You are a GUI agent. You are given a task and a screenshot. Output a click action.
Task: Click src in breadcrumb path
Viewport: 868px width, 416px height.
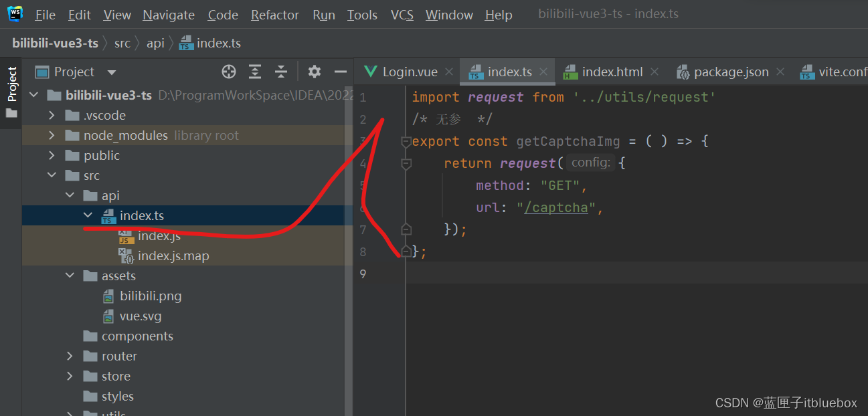point(122,43)
